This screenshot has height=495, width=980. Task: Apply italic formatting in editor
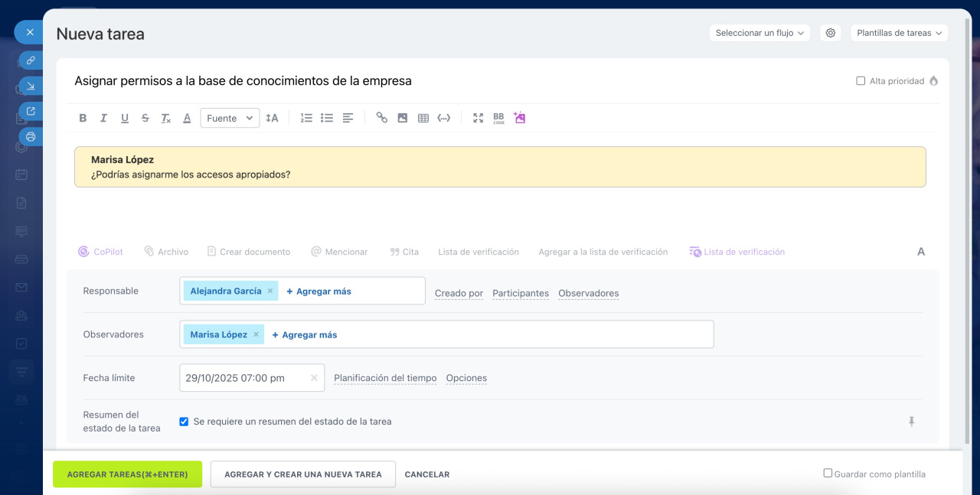click(x=104, y=118)
